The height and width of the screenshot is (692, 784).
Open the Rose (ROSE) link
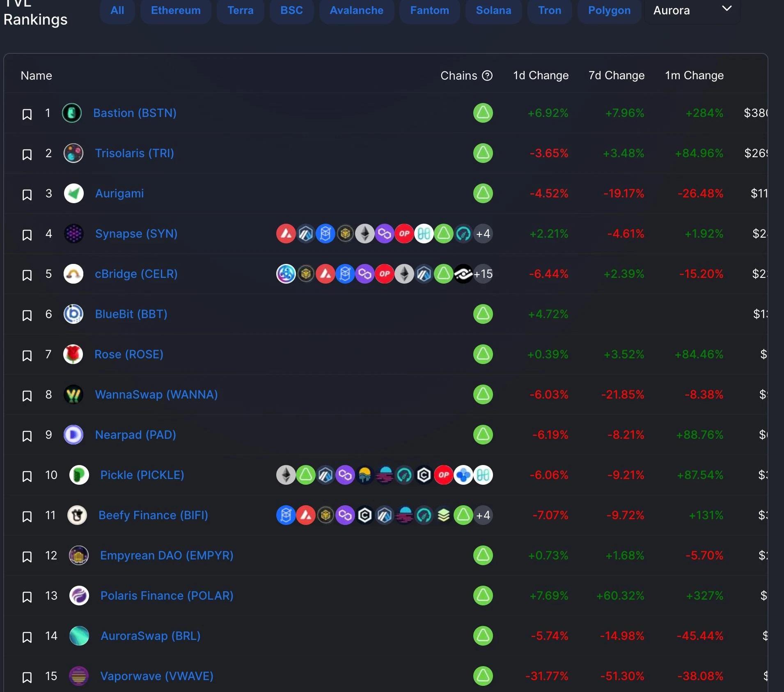[x=129, y=354]
